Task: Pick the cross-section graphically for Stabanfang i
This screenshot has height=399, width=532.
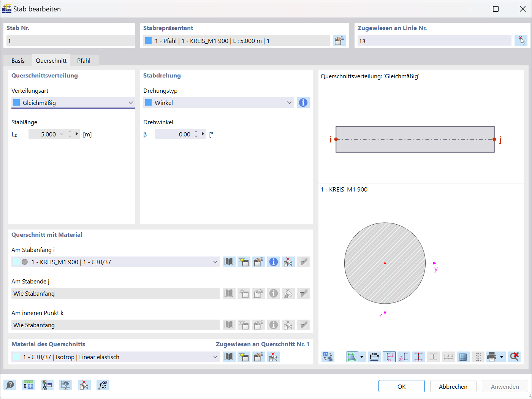Action: 288,262
